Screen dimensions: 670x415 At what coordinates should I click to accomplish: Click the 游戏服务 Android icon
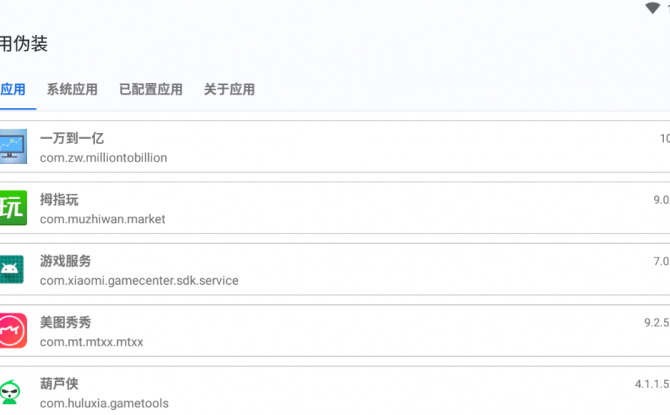12,269
